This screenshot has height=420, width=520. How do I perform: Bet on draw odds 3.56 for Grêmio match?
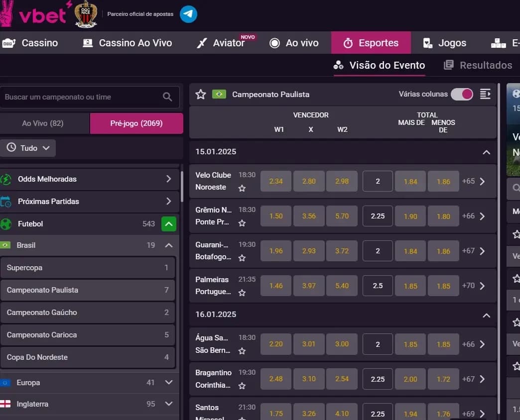pos(309,216)
